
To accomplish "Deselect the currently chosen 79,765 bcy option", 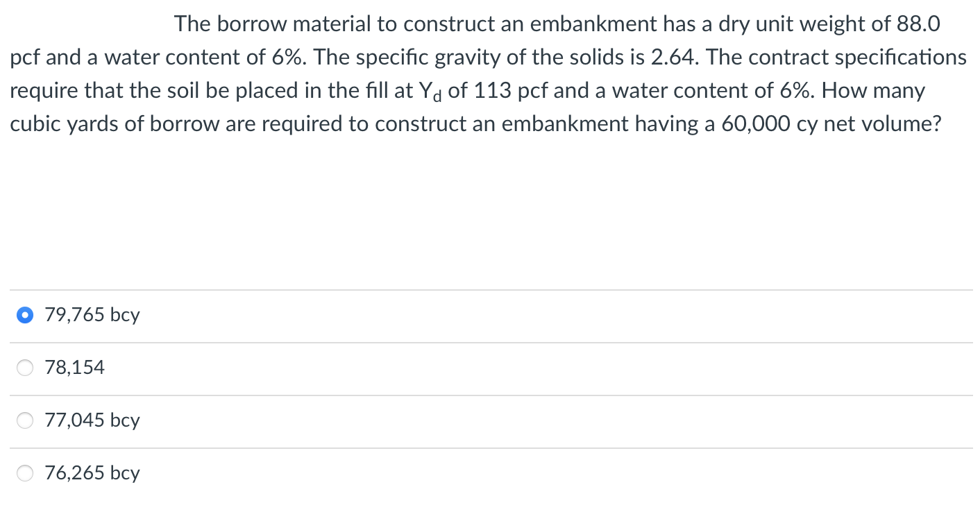I will pos(25,315).
